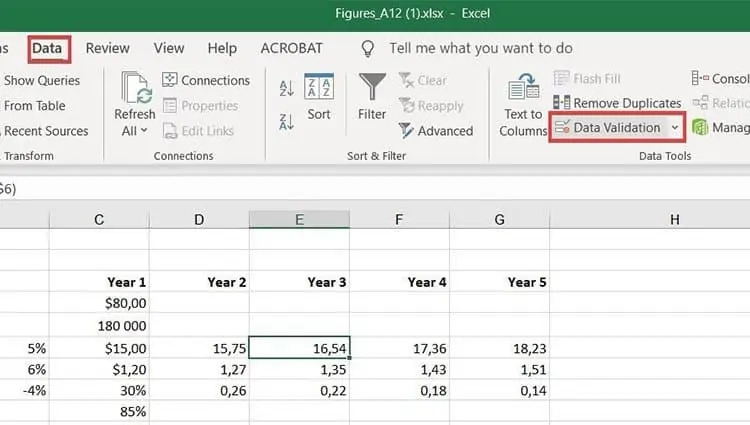Click Show Queries
This screenshot has width=750, height=425.
42,80
